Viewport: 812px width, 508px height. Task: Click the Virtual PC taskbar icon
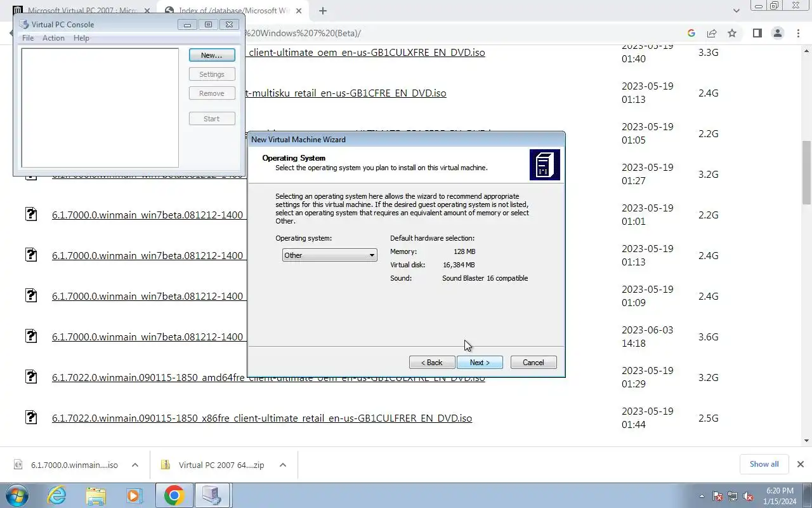click(212, 495)
